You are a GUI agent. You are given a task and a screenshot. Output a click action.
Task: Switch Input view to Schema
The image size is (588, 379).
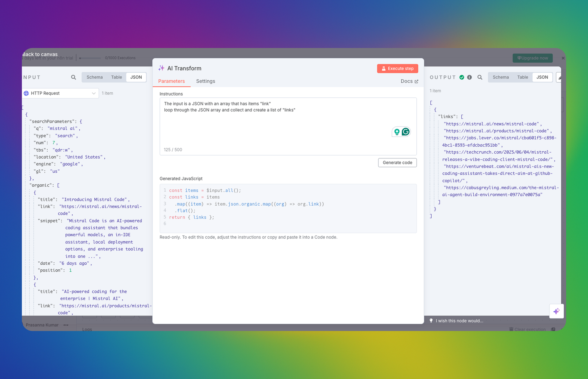[94, 77]
